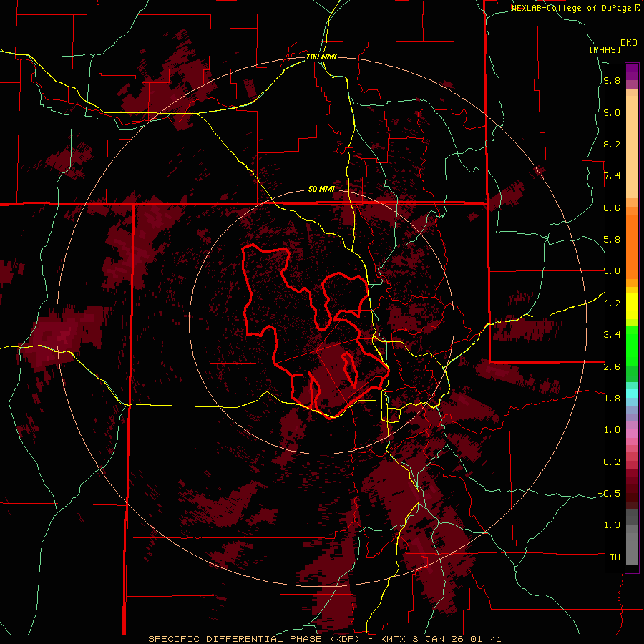Viewport: 644px width, 644px height.
Task: Pick the bright green color bar segment
Action: pyautogui.click(x=632, y=345)
